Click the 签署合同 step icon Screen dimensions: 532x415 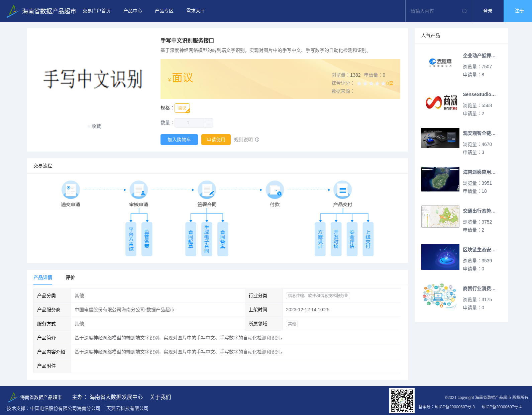(207, 190)
